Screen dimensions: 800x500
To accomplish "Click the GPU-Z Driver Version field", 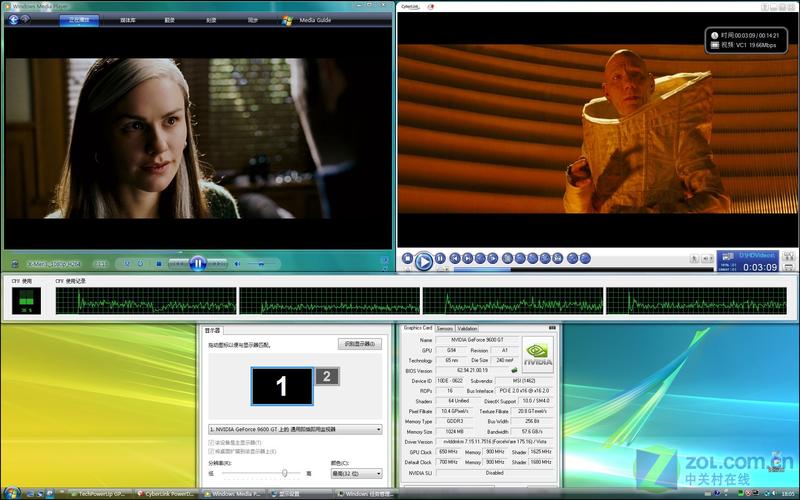I will [494, 442].
